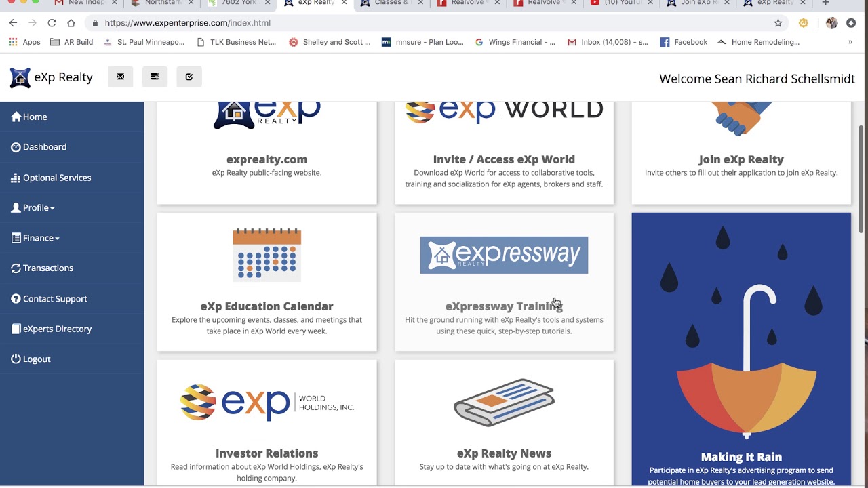The image size is (868, 488).
Task: Click the handshake icon on Join eXp card
Action: [741, 119]
